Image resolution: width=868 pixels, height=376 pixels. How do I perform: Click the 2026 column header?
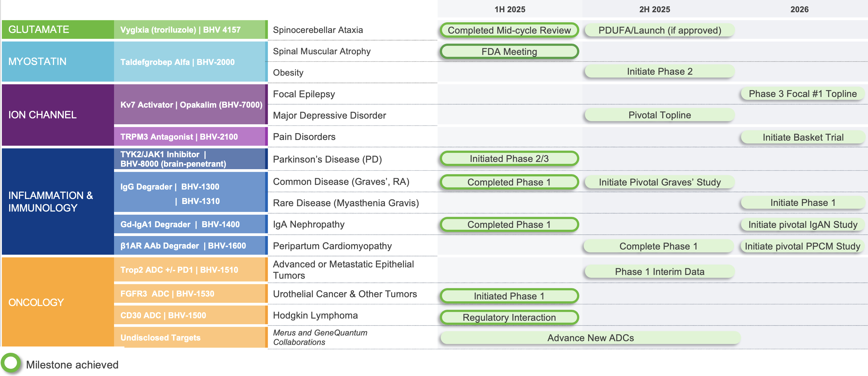799,9
